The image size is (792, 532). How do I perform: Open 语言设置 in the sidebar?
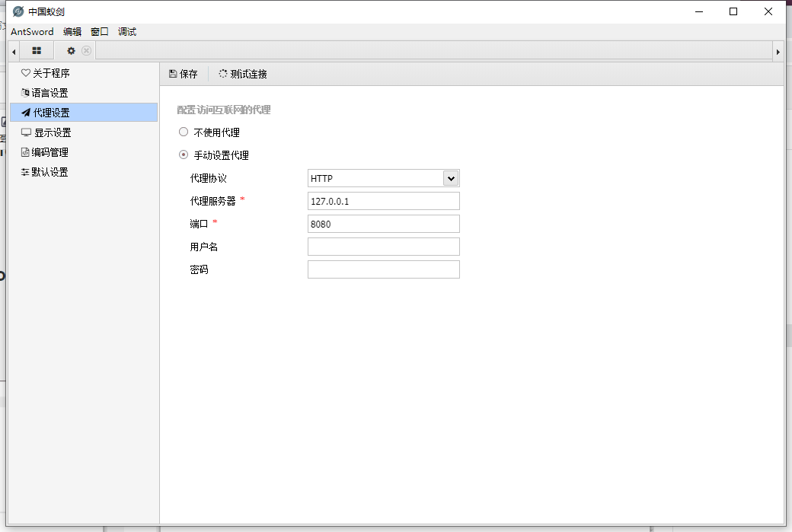[84, 92]
